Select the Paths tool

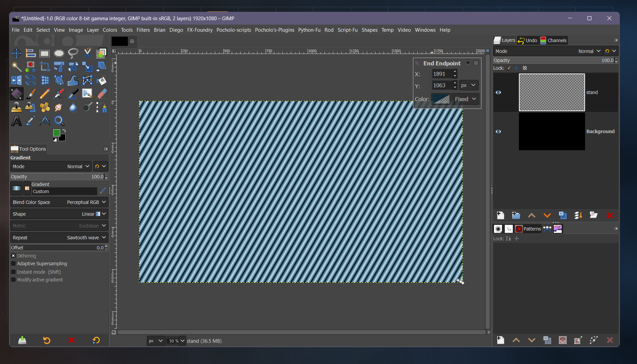101,107
